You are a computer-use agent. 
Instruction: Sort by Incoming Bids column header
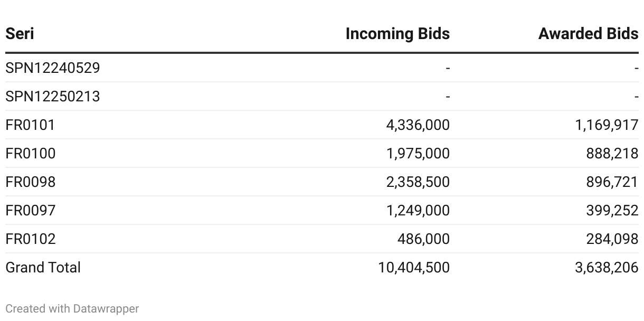click(x=397, y=34)
